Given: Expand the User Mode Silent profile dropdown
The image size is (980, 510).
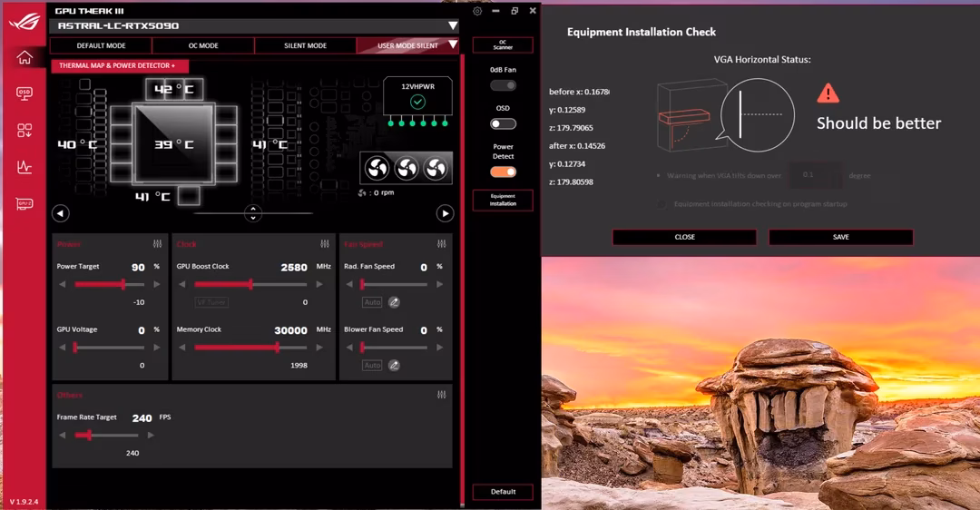Looking at the screenshot, I should coord(453,45).
